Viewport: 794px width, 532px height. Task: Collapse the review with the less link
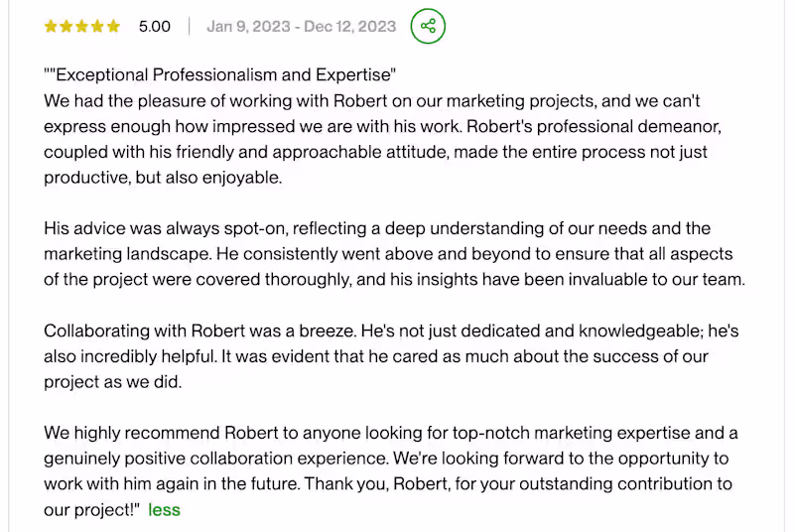164,510
